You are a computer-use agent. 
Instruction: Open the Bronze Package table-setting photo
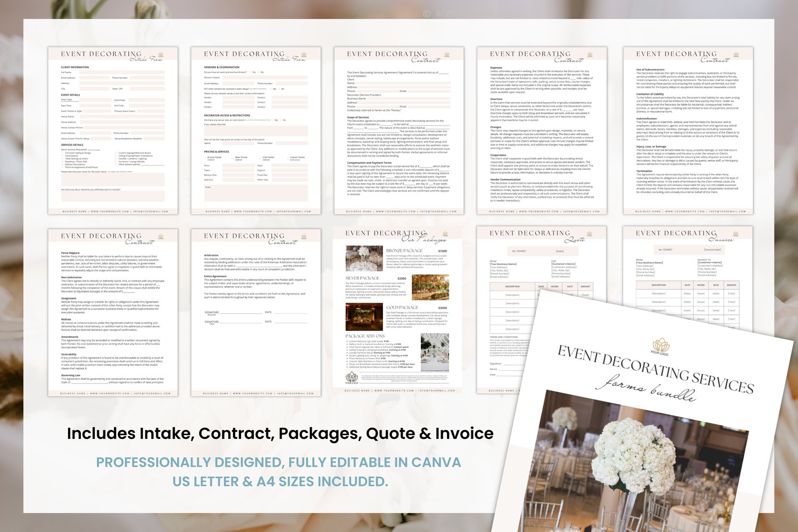[x=364, y=259]
